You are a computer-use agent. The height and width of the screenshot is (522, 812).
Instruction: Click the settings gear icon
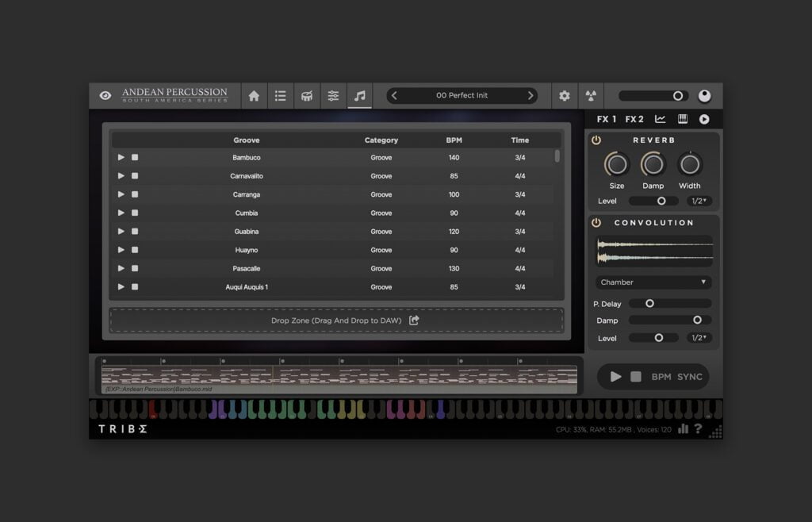tap(564, 95)
